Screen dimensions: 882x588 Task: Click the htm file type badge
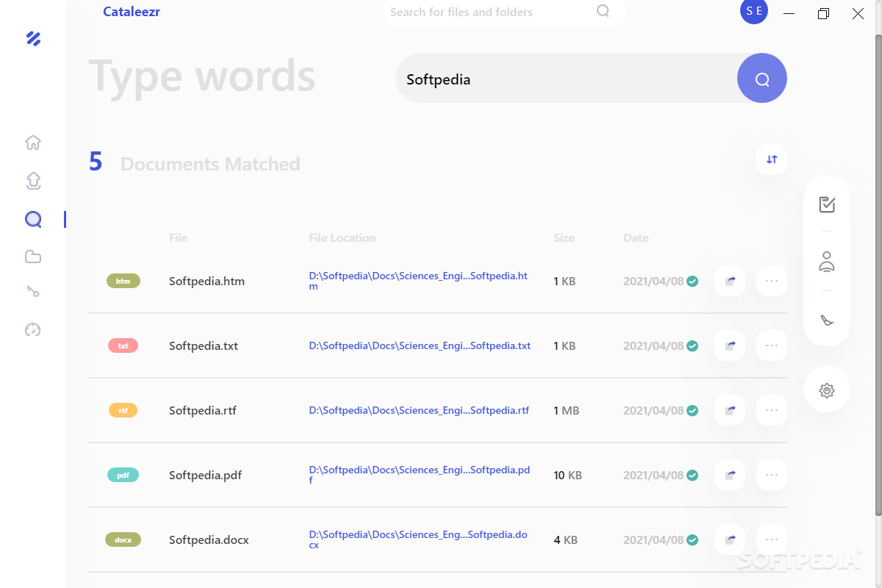coord(123,281)
